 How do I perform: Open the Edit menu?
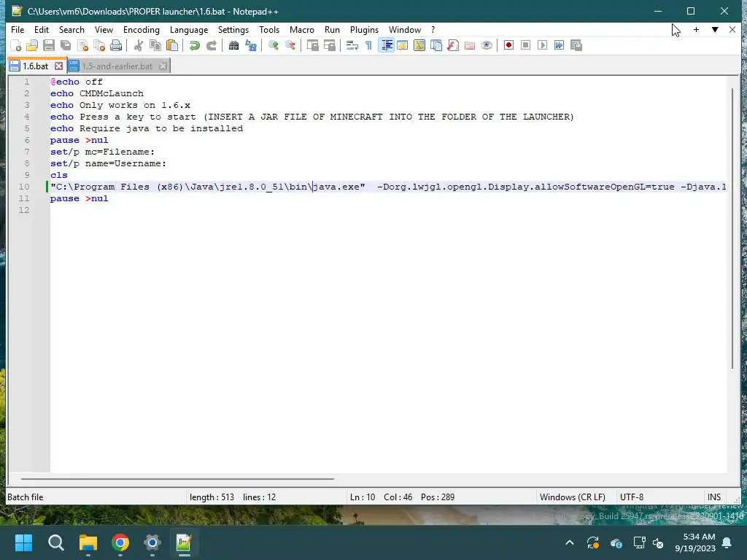[42, 29]
